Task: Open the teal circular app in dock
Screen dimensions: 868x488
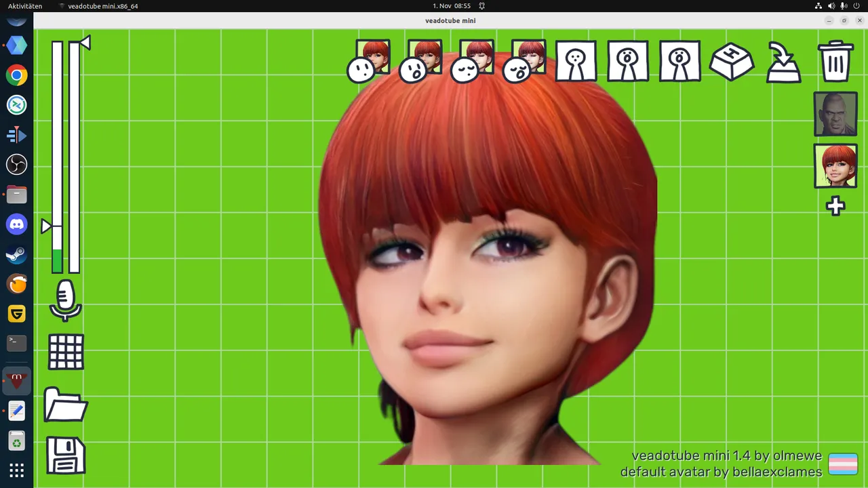Action: (x=17, y=105)
